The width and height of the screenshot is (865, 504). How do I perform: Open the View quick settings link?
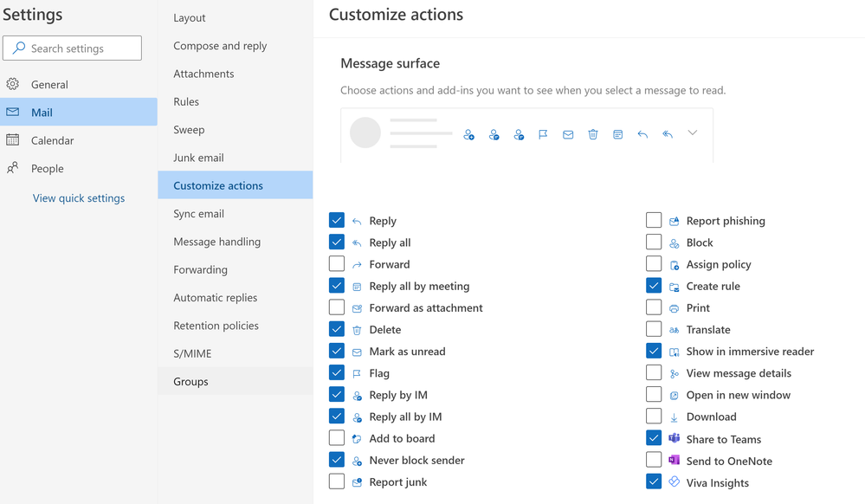point(79,198)
